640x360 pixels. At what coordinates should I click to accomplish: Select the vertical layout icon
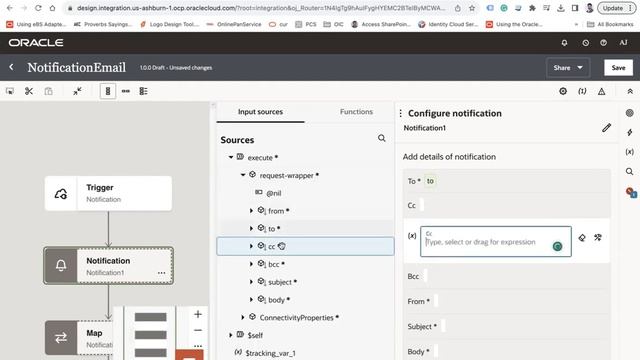(x=108, y=91)
